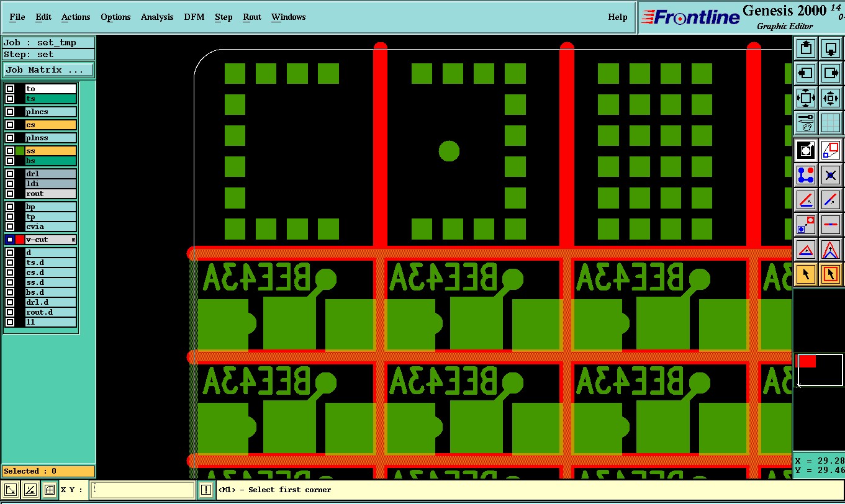Toggle the checkbox of layer 'plnss'

[x=10, y=138]
